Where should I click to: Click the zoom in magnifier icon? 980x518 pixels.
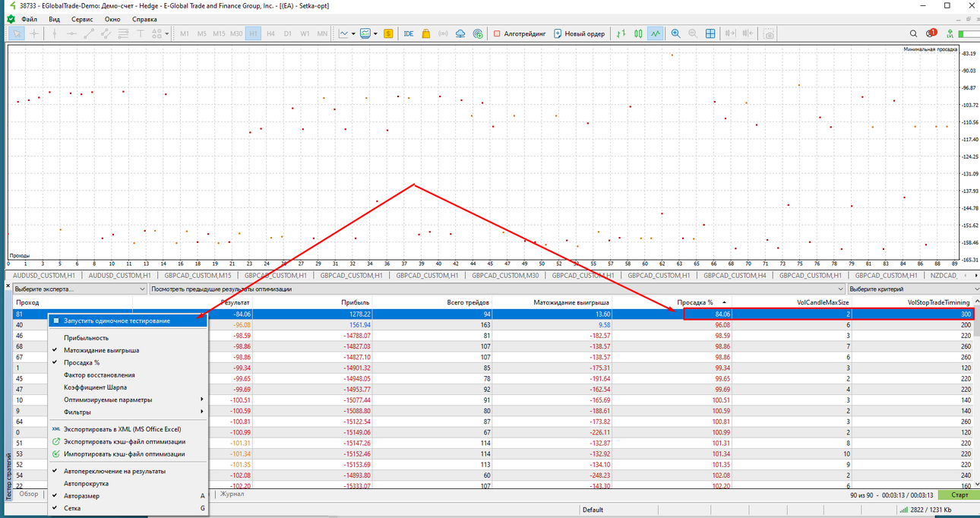pyautogui.click(x=675, y=33)
